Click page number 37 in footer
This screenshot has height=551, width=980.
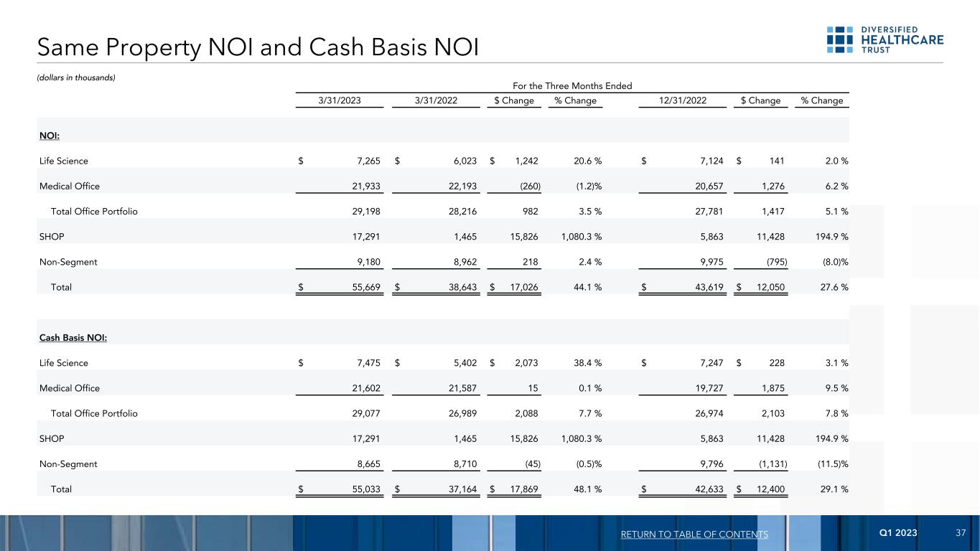tap(961, 533)
